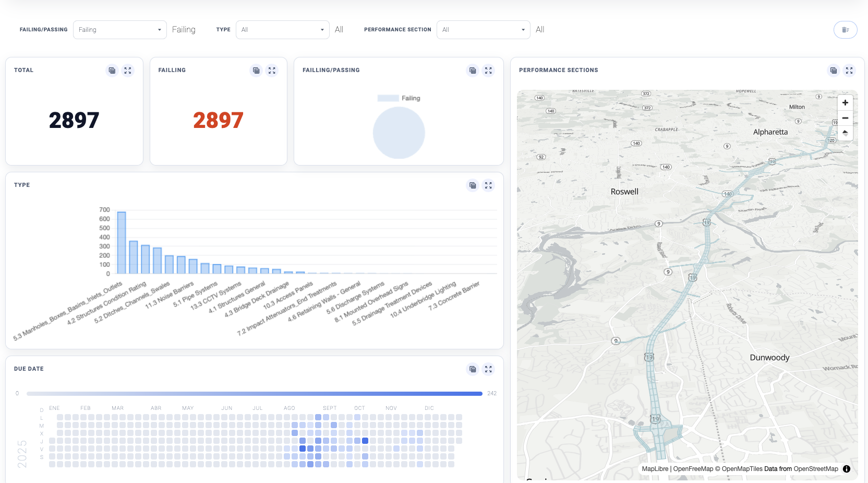Maximize the DUE DATE panel
The width and height of the screenshot is (868, 483).
[x=488, y=369]
